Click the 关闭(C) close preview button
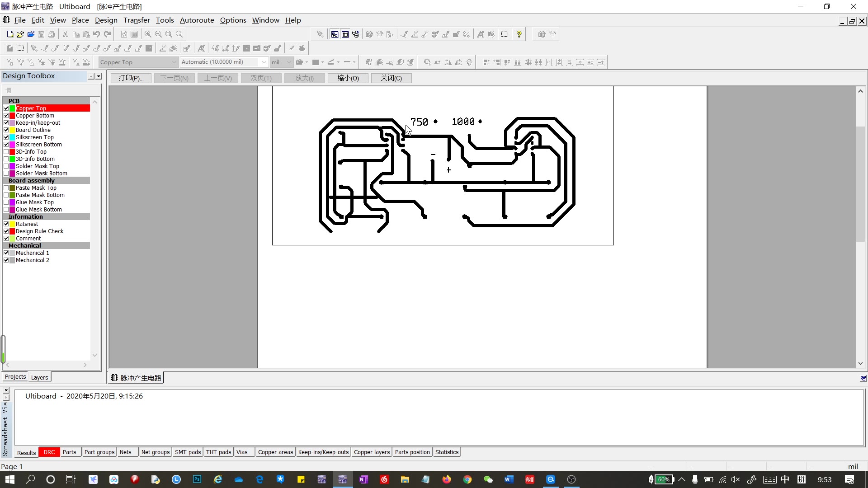The image size is (868, 488). pyautogui.click(x=391, y=78)
